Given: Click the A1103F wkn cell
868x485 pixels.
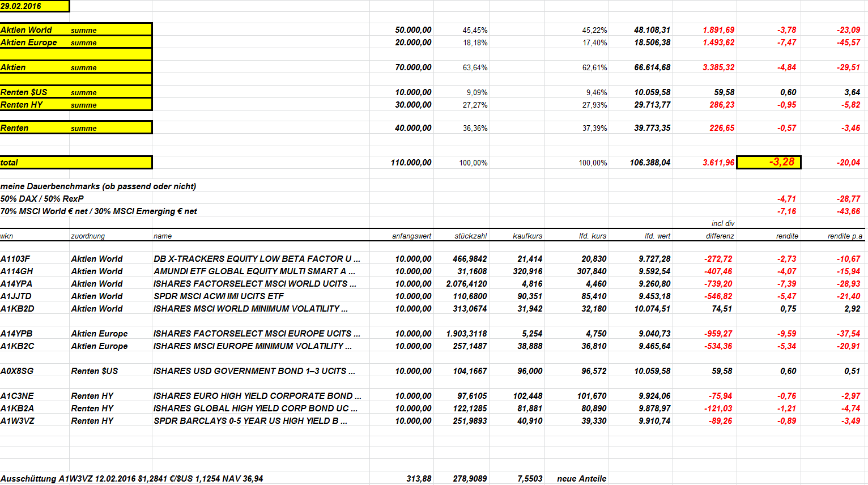Looking at the screenshot, I should (x=15, y=258).
